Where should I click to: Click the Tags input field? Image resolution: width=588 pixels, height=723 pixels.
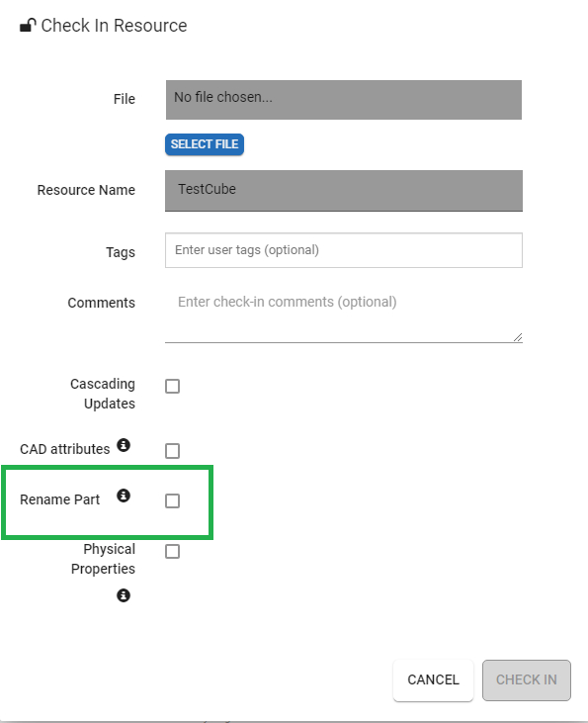[344, 250]
